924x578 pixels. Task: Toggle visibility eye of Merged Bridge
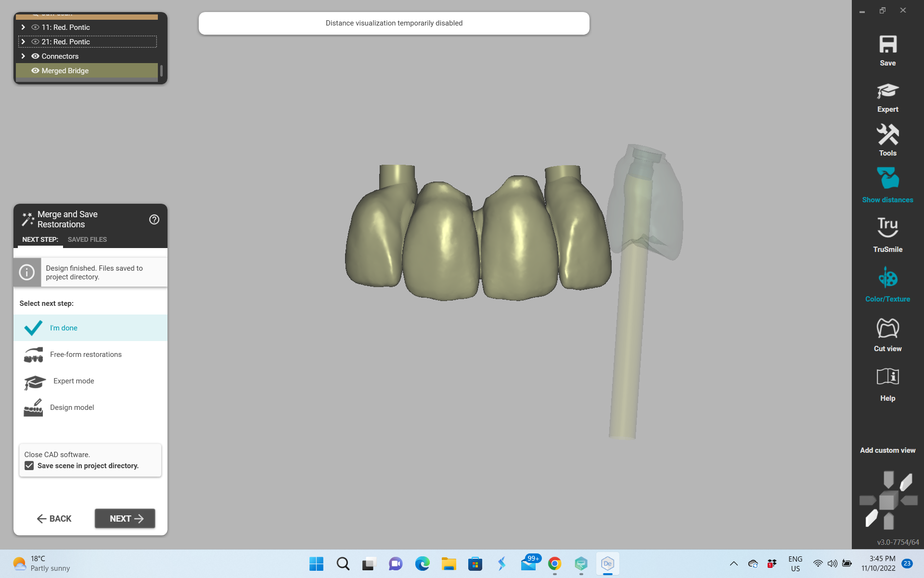pos(35,71)
